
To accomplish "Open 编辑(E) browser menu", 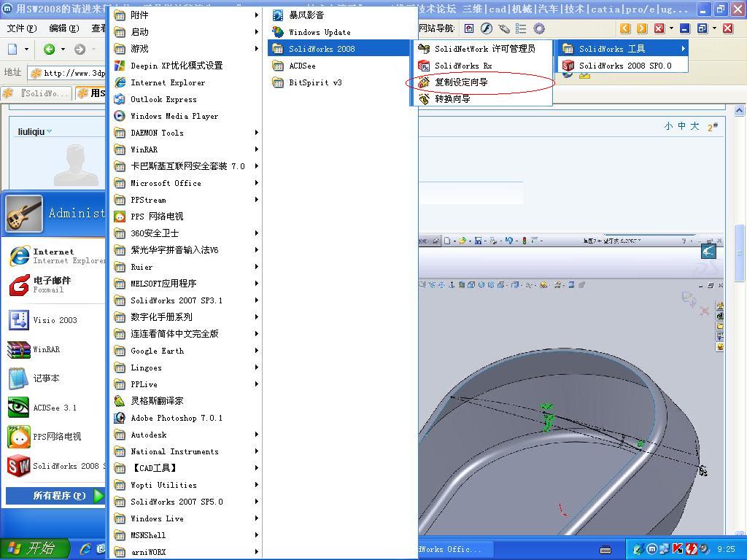I will point(64,28).
